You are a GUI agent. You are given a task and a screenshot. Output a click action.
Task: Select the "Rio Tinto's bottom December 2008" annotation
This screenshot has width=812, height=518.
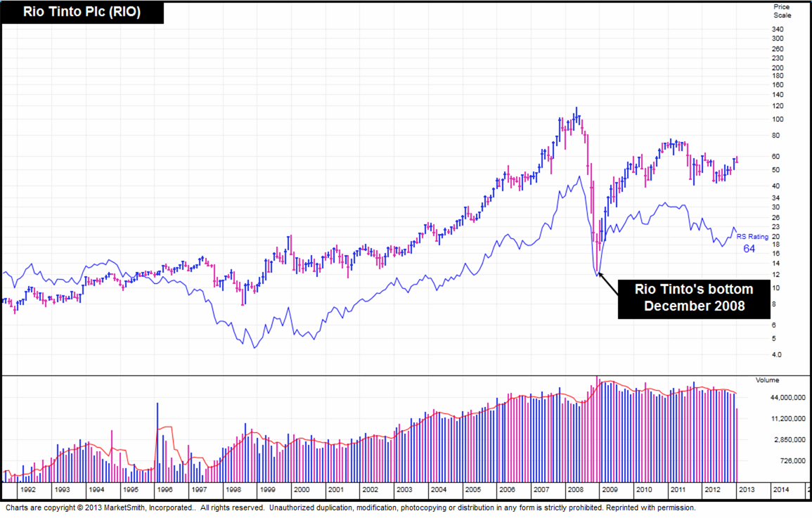(693, 298)
